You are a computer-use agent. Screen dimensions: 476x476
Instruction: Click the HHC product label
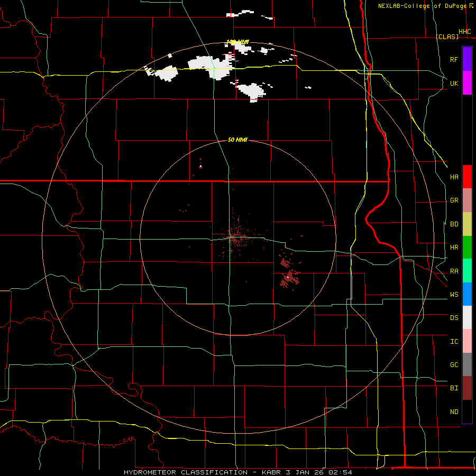[465, 32]
